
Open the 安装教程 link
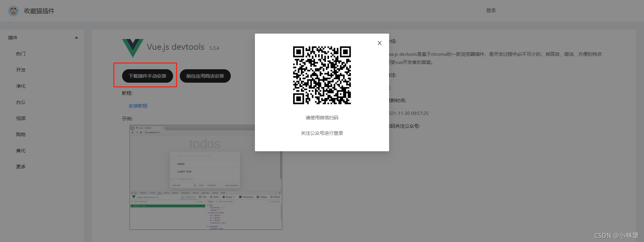click(x=138, y=106)
